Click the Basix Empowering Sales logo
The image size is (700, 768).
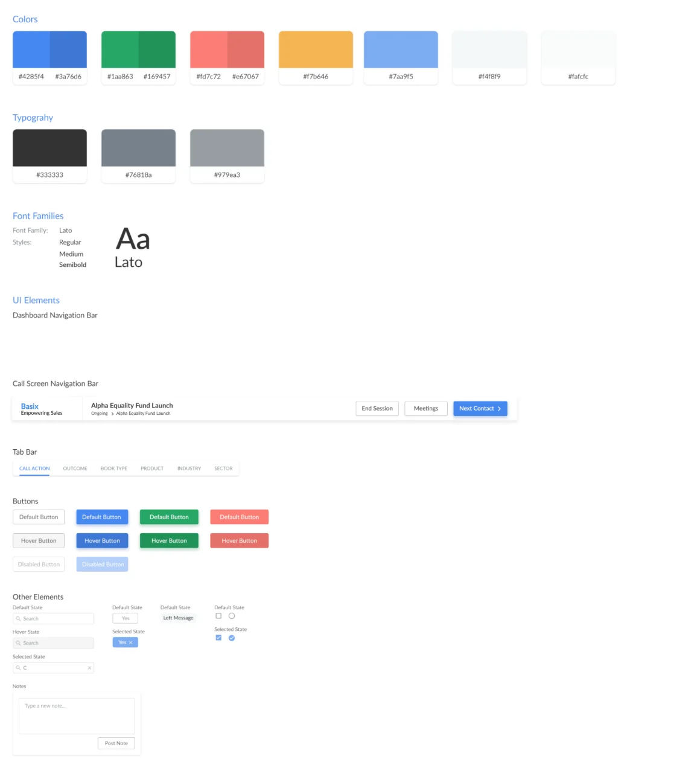42,409
